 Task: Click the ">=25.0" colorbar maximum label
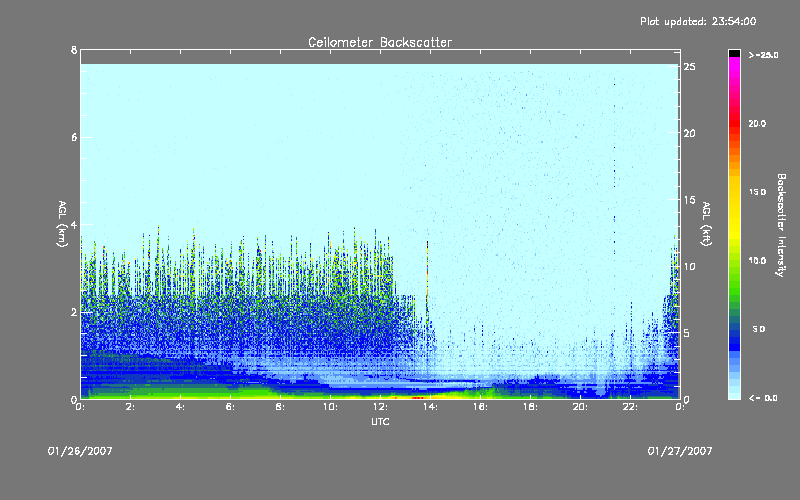(x=763, y=55)
